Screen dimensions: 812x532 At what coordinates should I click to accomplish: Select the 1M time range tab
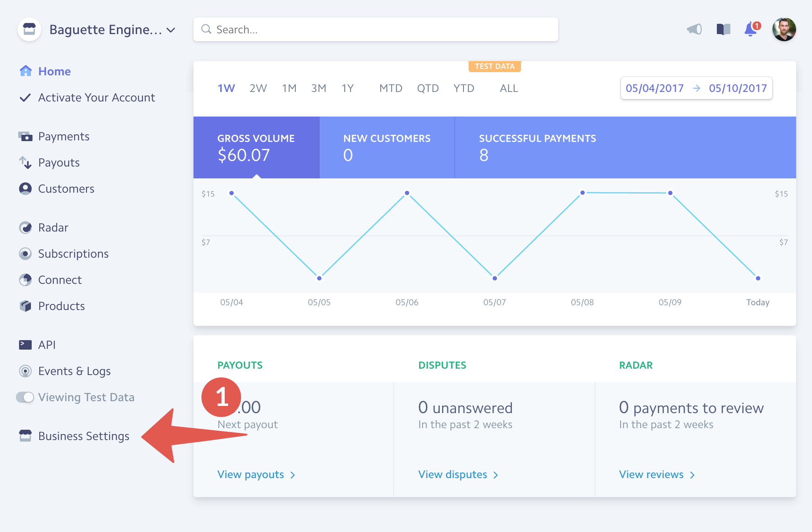point(289,88)
